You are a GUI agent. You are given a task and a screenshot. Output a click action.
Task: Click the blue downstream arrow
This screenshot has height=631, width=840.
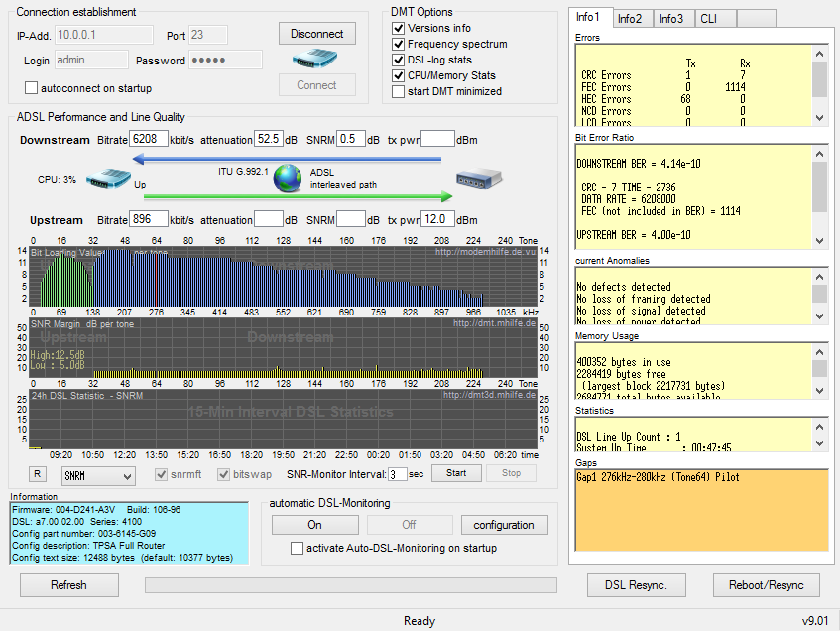[288, 158]
